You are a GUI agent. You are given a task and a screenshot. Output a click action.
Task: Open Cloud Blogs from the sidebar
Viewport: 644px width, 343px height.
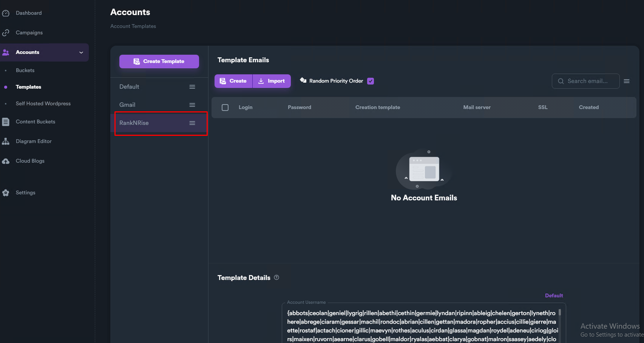[30, 161]
